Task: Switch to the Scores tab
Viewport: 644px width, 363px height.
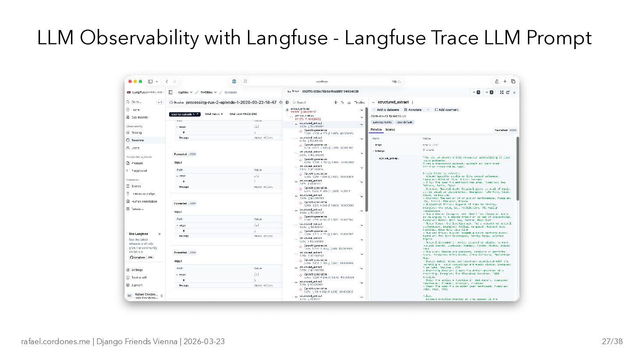Action: 390,130
